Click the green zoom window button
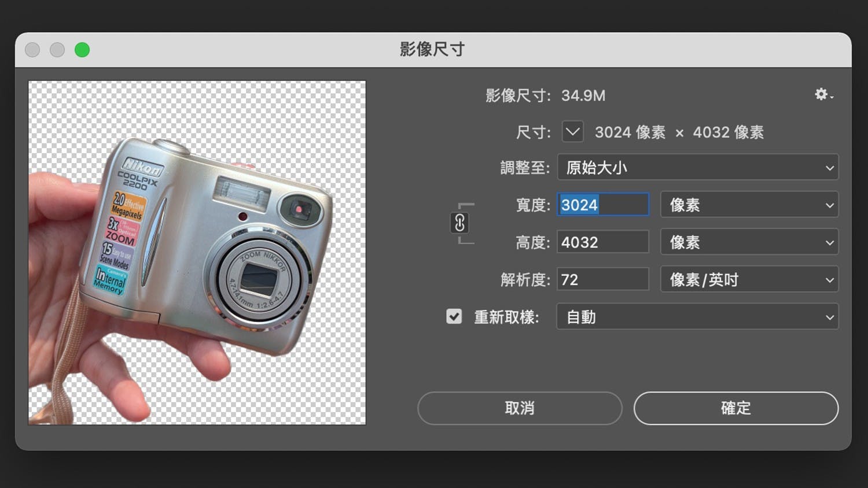 [x=82, y=50]
